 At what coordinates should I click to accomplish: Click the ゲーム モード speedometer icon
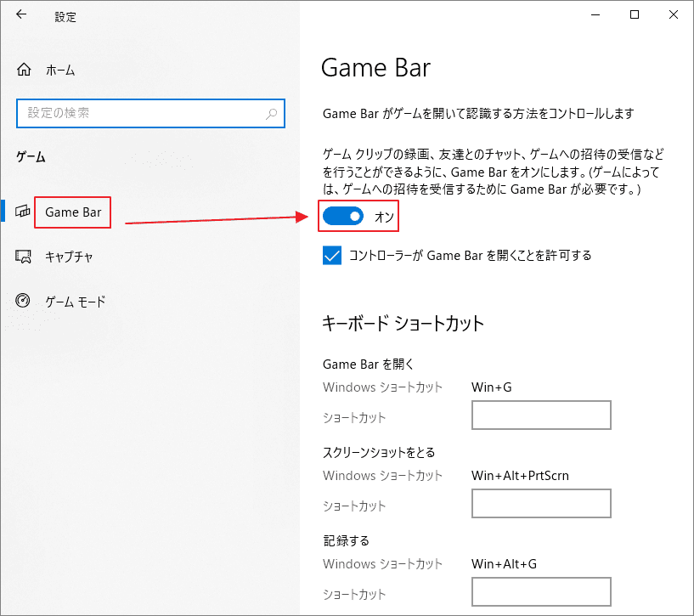pos(21,301)
